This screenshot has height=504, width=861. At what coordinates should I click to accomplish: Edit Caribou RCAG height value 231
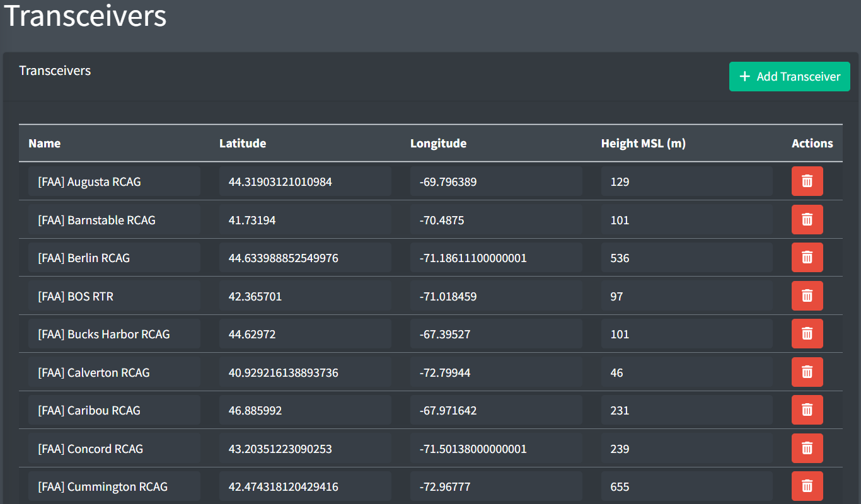[687, 410]
